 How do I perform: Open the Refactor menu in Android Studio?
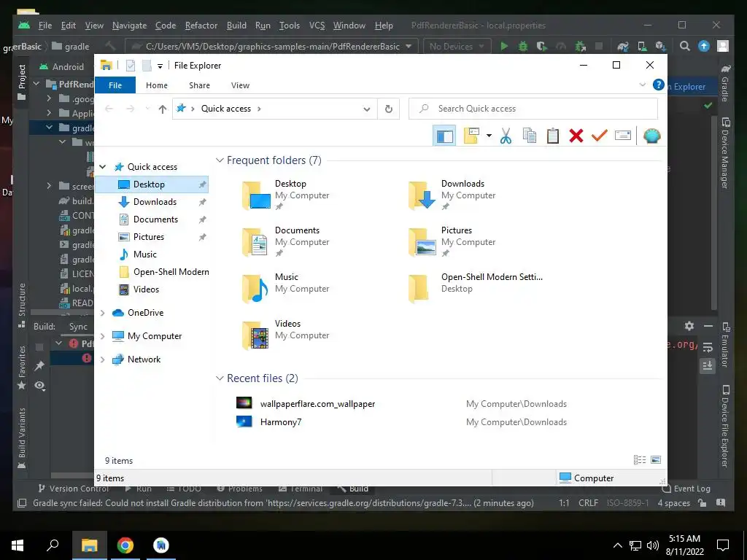coord(201,26)
